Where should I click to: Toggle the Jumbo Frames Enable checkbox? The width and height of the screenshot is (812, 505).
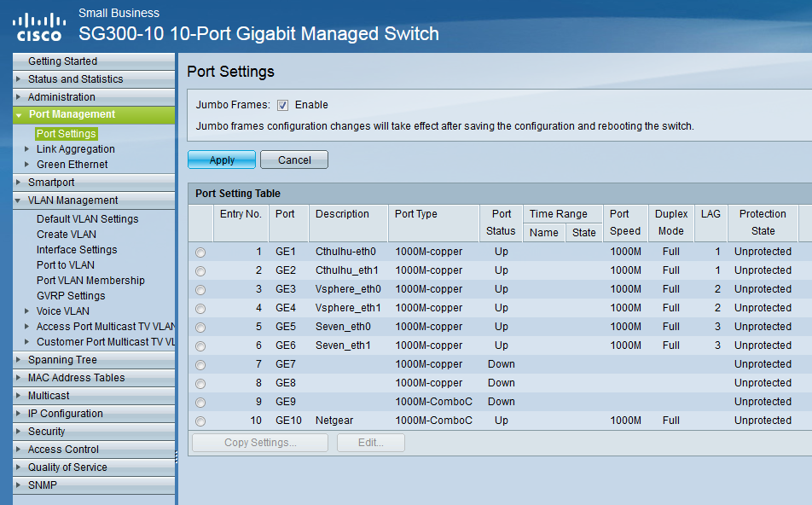click(283, 105)
